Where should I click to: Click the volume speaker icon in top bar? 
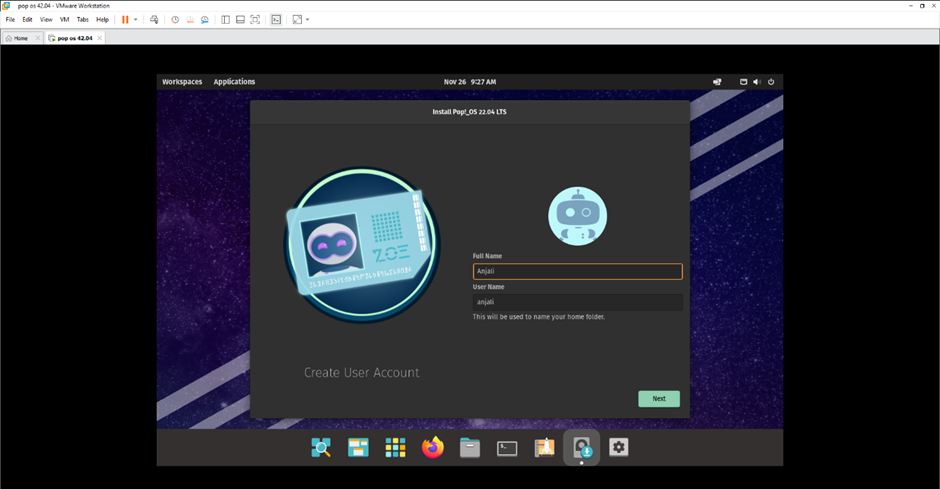(757, 82)
